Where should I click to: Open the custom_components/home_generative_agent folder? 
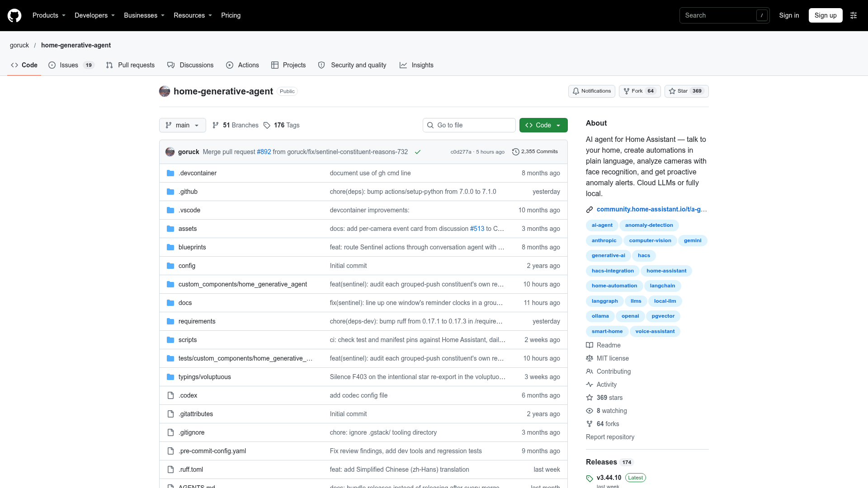point(243,284)
